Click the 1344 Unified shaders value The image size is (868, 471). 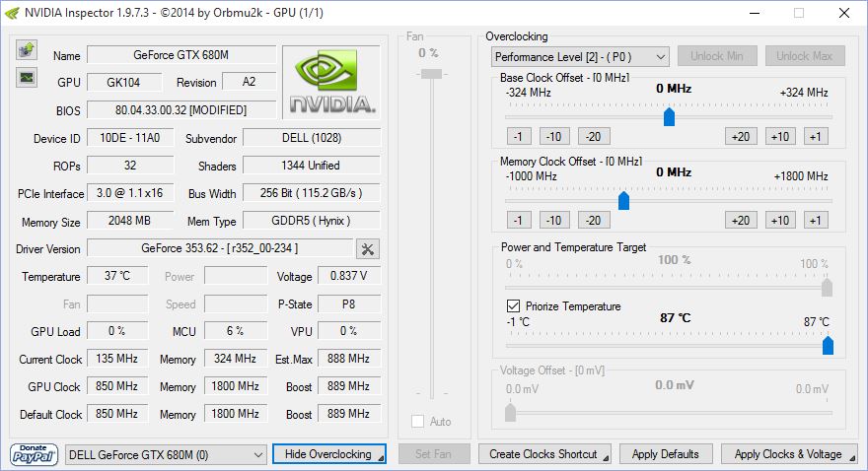coord(312,166)
